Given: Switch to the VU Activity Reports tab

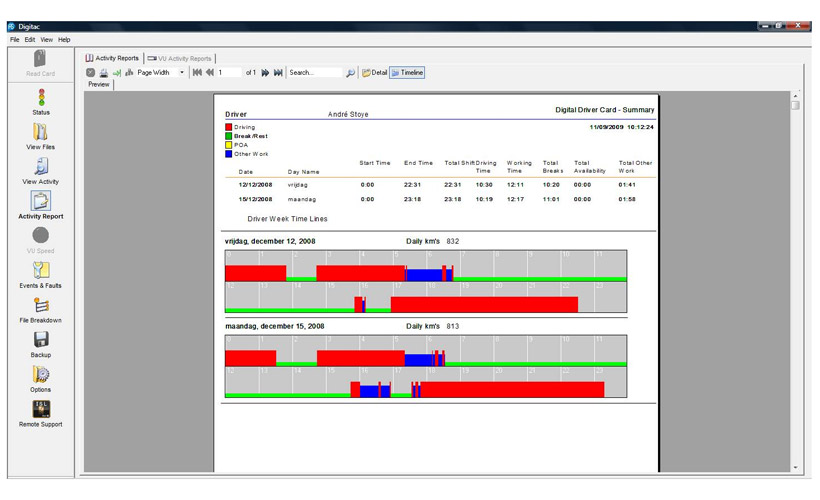Looking at the screenshot, I should [180, 58].
